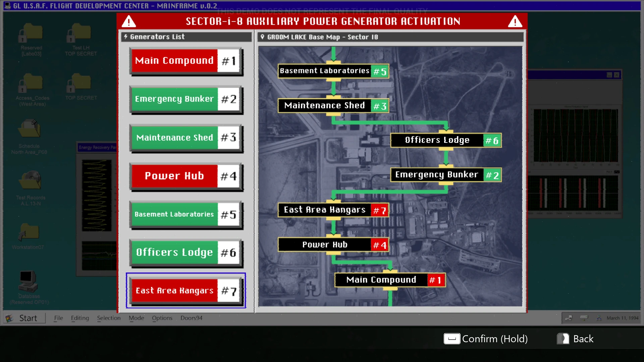Open the Options menu

162,318
